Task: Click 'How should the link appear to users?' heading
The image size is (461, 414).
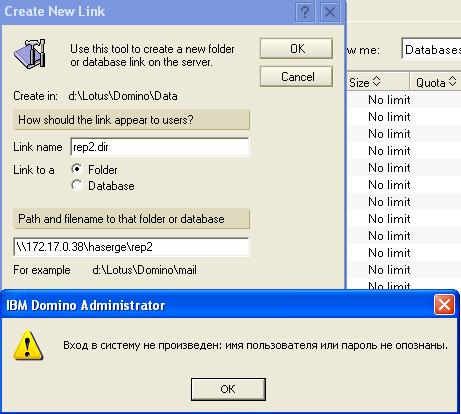Action: 131,120
